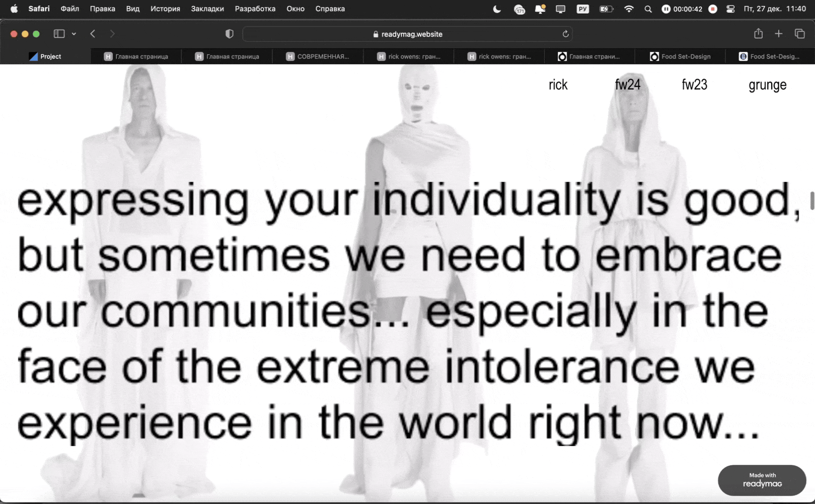Click the page vertical scrollbar thumb
The width and height of the screenshot is (815, 504).
pyautogui.click(x=812, y=200)
